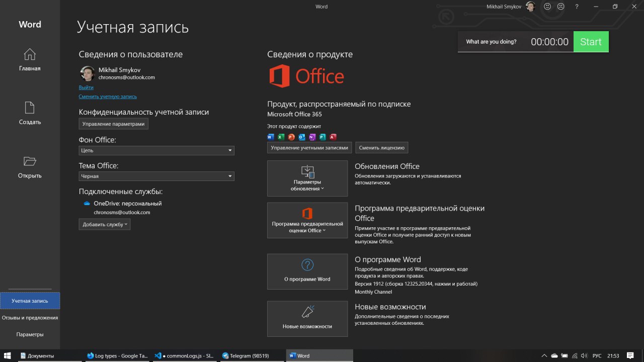Click the OneNote product icon
The image size is (644, 362).
[x=312, y=137]
